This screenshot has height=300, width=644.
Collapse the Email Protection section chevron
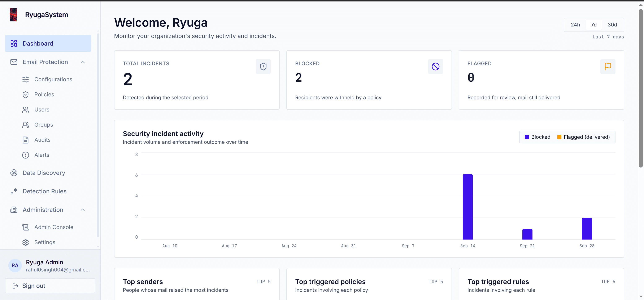point(83,62)
